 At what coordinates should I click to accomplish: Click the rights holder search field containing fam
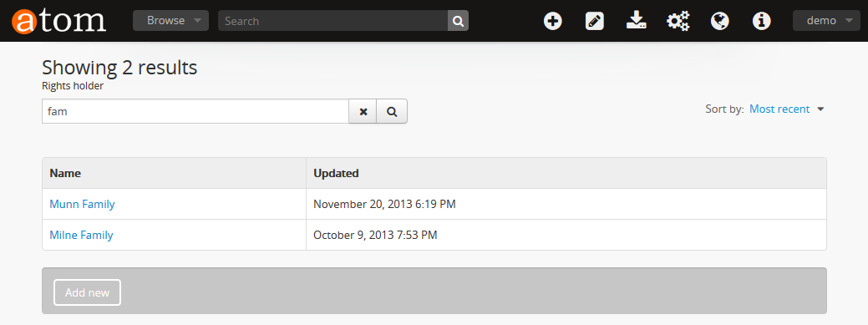[195, 111]
